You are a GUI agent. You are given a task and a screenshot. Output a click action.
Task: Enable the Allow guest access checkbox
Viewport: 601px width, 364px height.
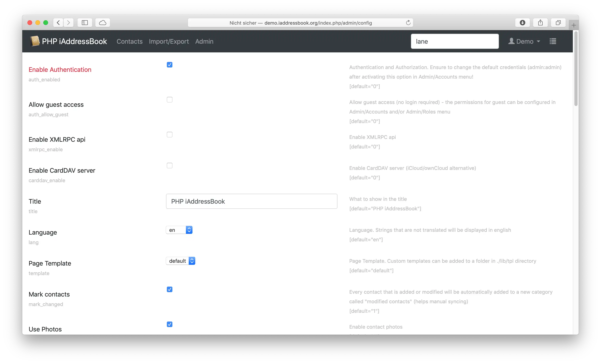tap(169, 99)
